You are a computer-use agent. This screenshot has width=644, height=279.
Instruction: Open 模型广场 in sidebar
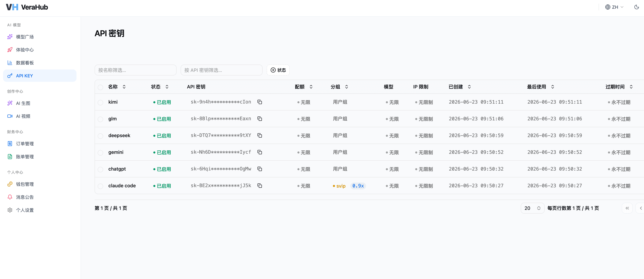[x=40, y=37]
